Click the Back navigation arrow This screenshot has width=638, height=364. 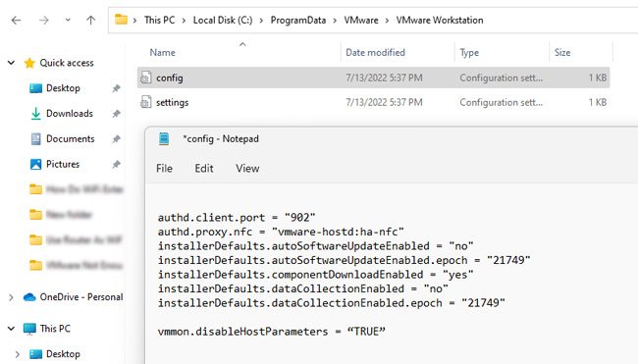point(16,20)
